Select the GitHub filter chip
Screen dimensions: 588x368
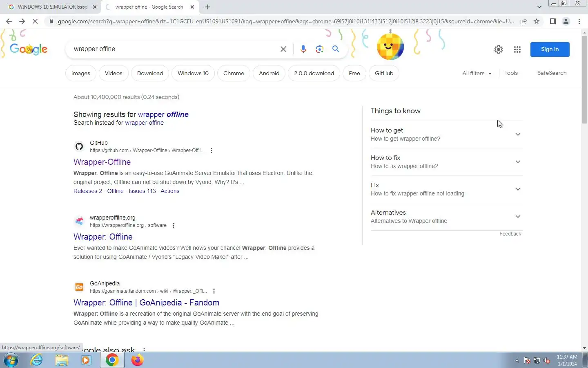(384, 73)
